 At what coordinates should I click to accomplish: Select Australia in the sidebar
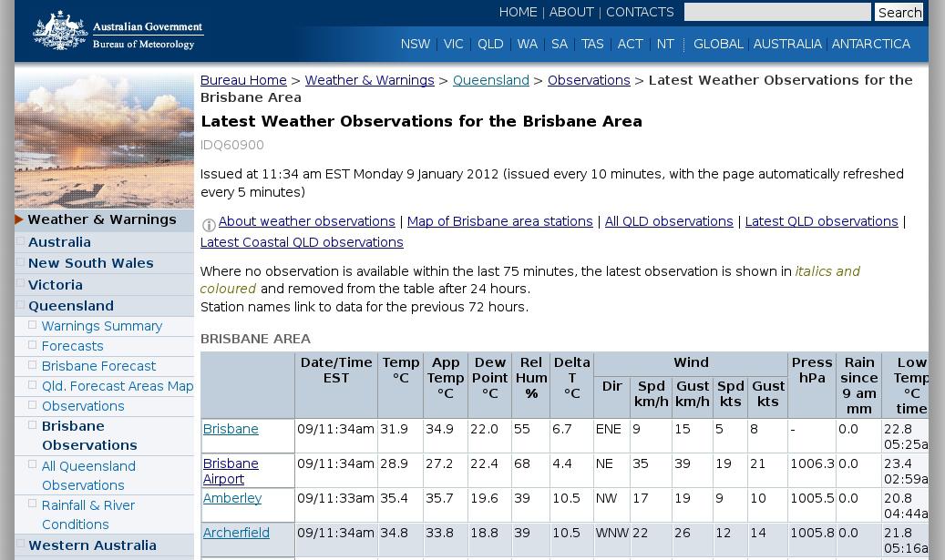click(59, 242)
